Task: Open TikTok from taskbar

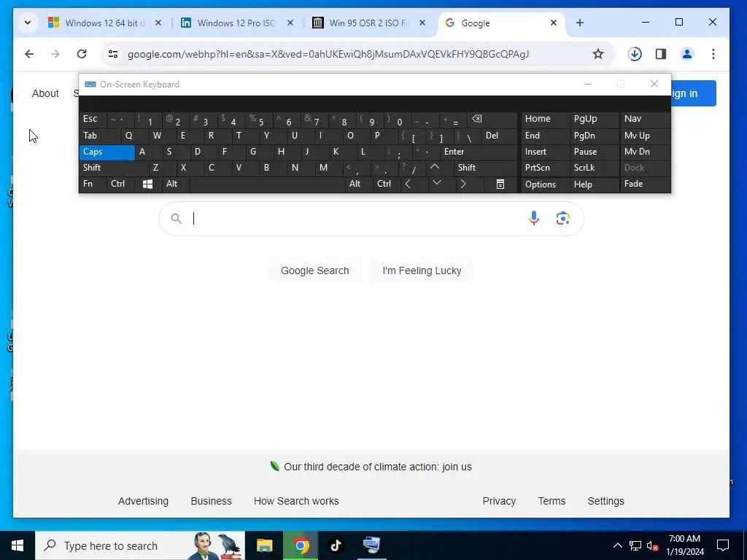Action: click(x=336, y=545)
